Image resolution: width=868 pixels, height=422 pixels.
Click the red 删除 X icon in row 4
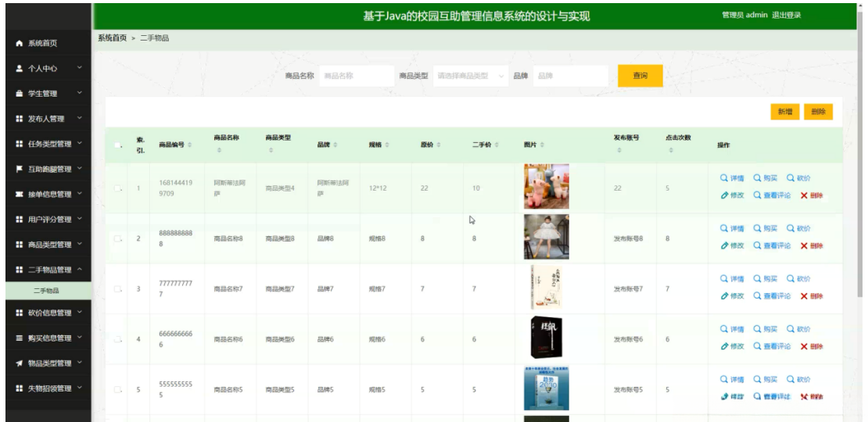click(x=804, y=346)
